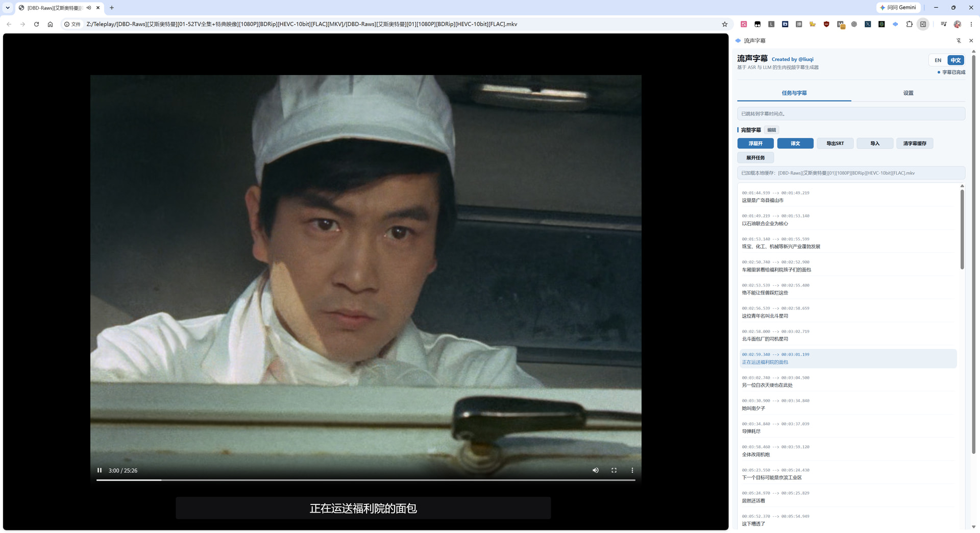Switch interface language to EN

click(x=938, y=60)
